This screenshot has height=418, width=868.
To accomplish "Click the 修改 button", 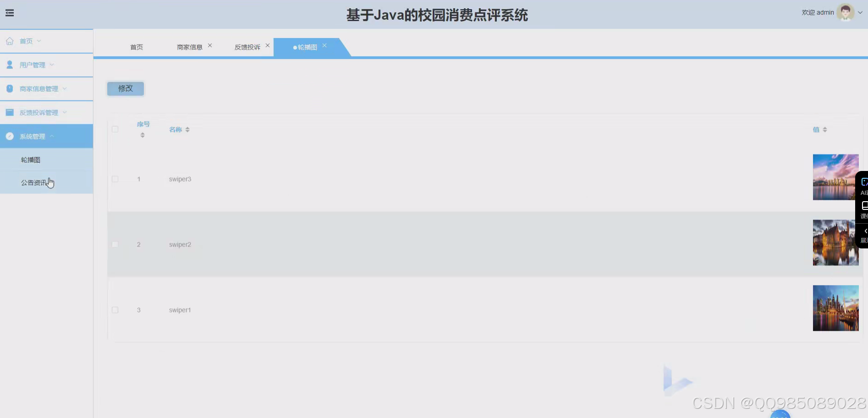I will (x=125, y=88).
